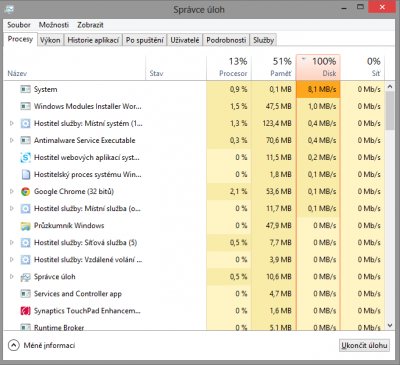Open the Možnosti menu
This screenshot has height=365, width=400.
(54, 25)
